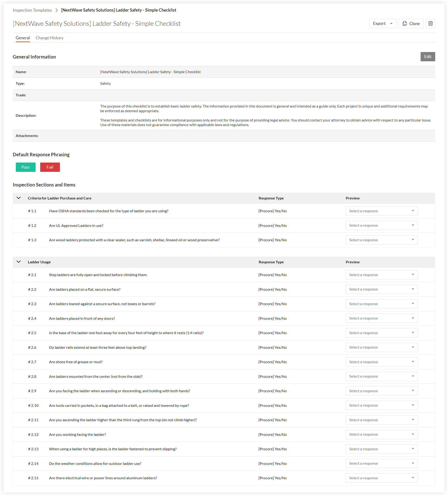Click the green Pass response button
Screen dimensions: 448x496
coord(26,167)
